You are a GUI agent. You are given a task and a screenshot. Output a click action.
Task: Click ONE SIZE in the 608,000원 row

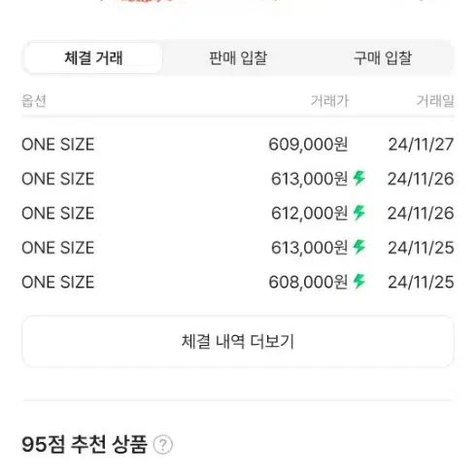pyautogui.click(x=57, y=282)
